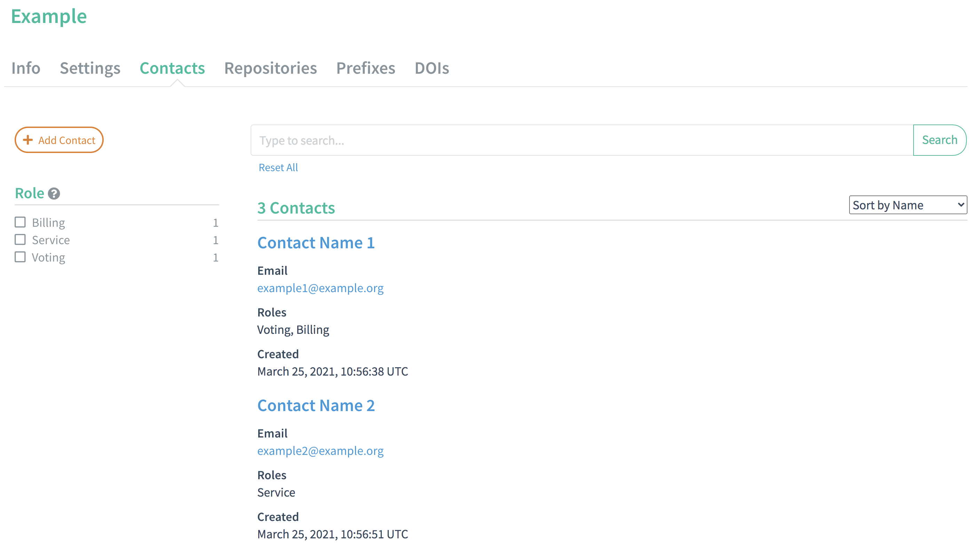Open the Contact Name 1 link
This screenshot has width=980, height=546.
coord(316,243)
